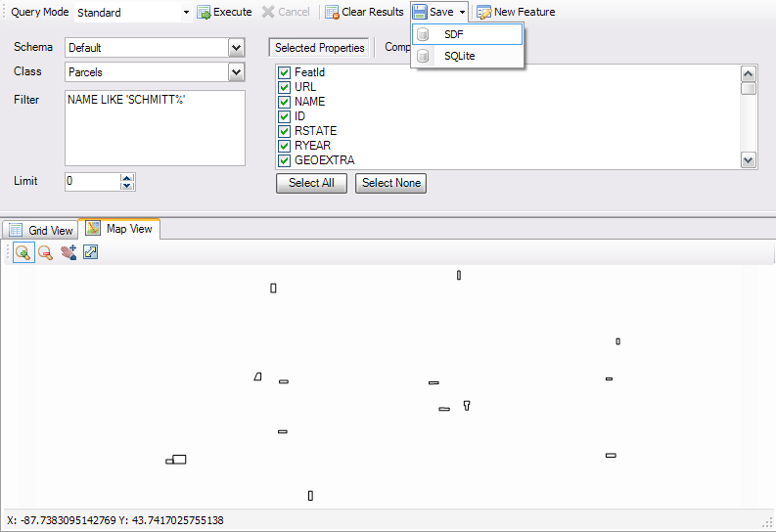Click the Schema Default combo box
Viewport: 776px width, 532px height.
(x=155, y=48)
